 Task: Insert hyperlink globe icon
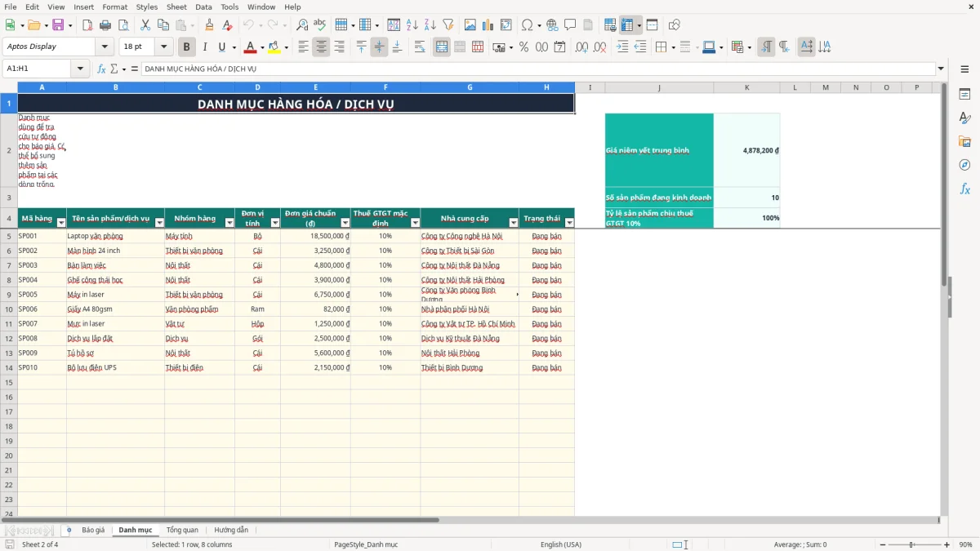552,25
